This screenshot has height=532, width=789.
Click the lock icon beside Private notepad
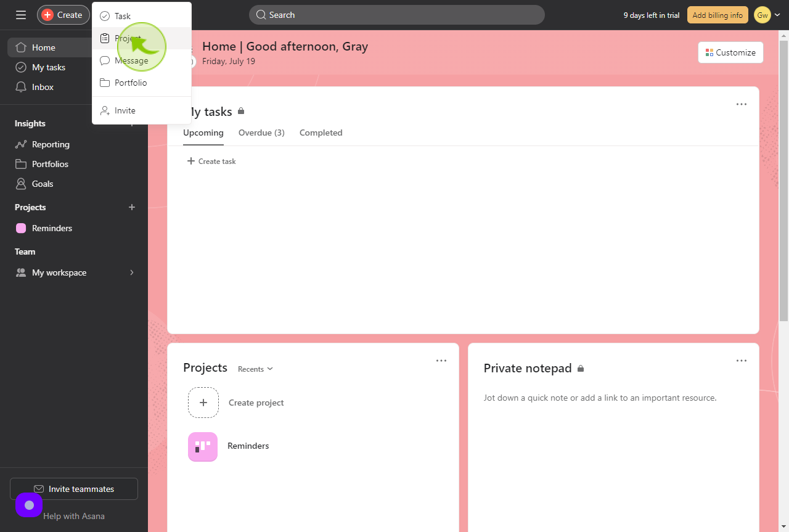(581, 368)
